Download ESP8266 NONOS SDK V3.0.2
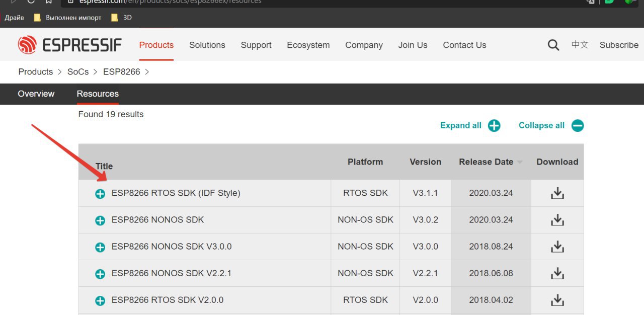Viewport: 644px width, 315px height. (557, 220)
